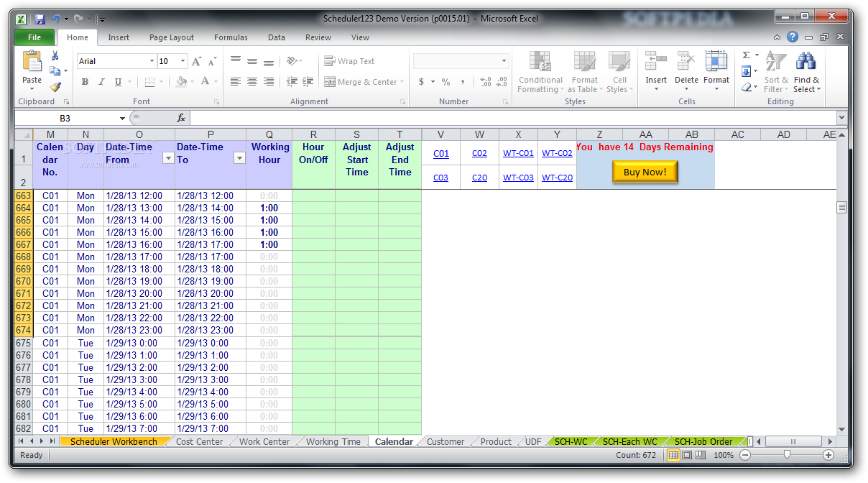Click Increase Decimal icon
The image size is (868, 483).
[x=485, y=82]
